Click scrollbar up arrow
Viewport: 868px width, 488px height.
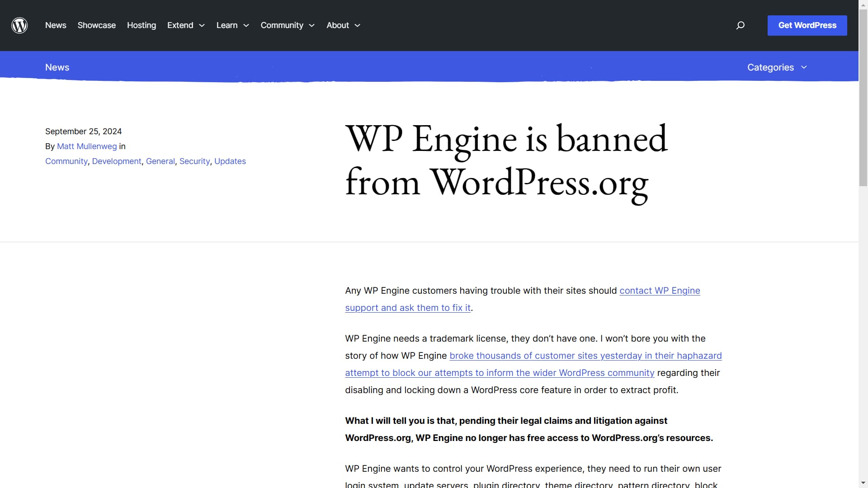[863, 4]
